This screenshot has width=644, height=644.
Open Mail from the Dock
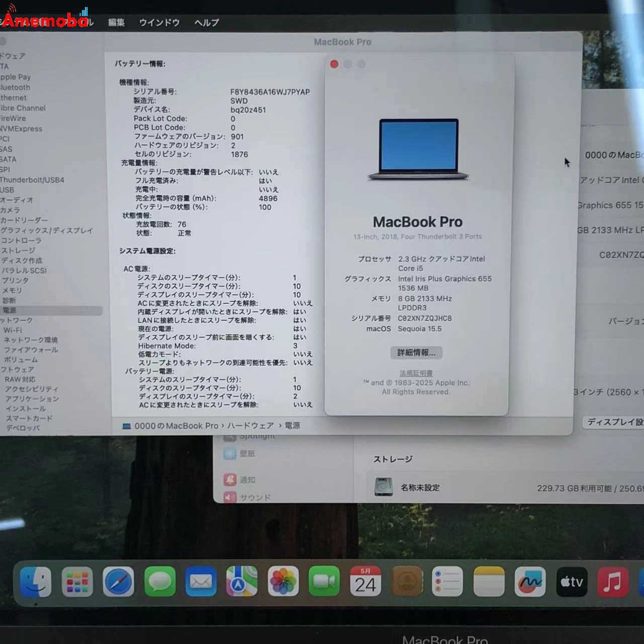coord(201,582)
